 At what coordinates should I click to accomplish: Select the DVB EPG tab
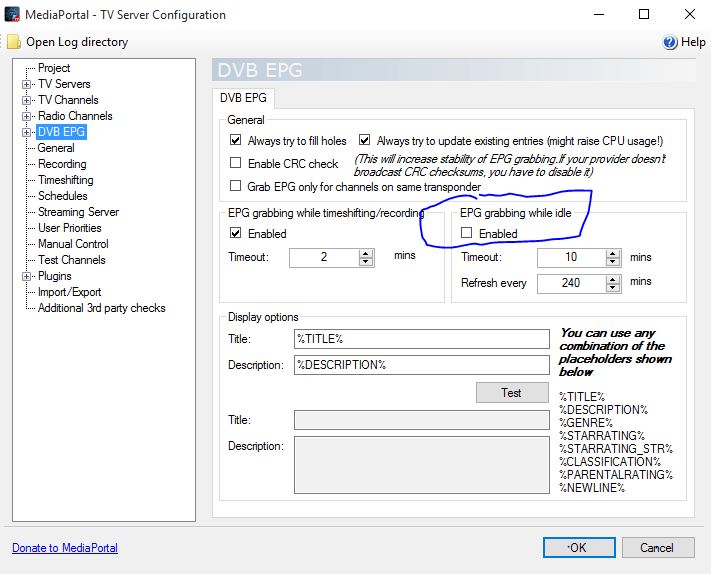(243, 98)
